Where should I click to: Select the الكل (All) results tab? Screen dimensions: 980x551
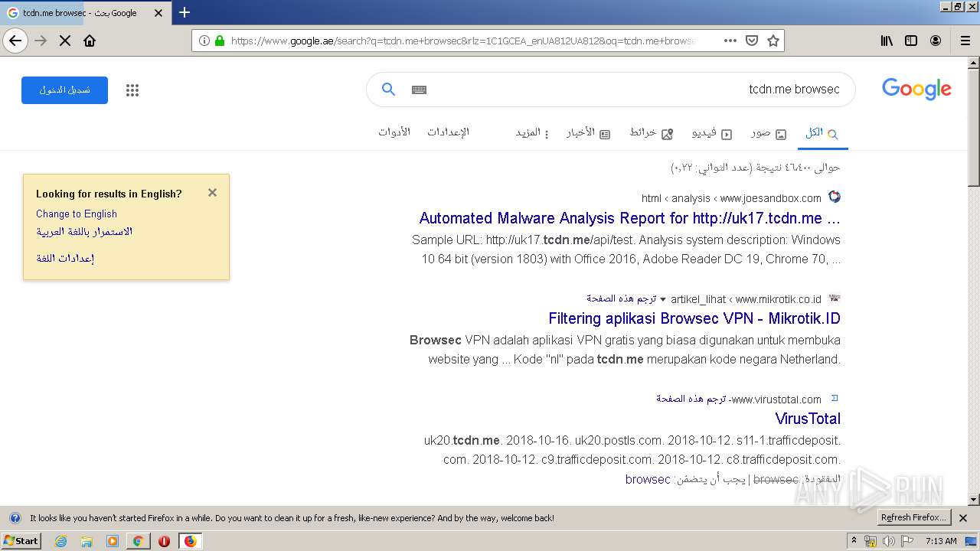click(822, 133)
